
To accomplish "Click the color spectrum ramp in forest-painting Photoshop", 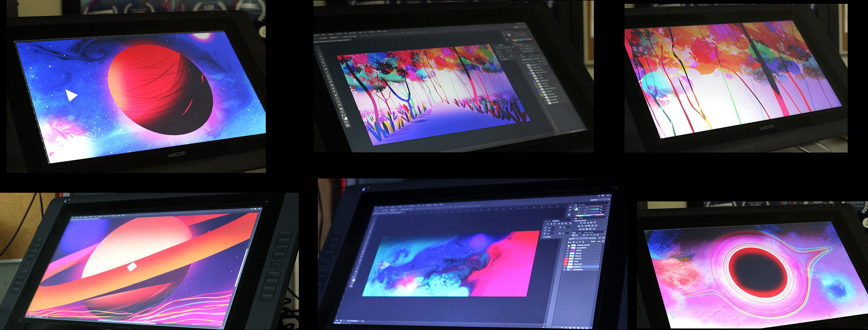I will point(522,40).
